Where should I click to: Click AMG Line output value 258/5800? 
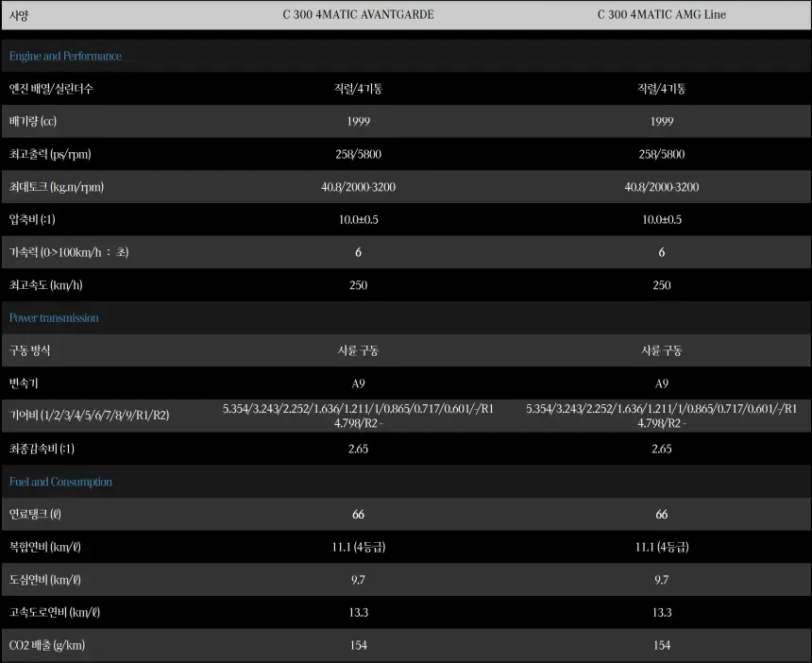coord(662,154)
